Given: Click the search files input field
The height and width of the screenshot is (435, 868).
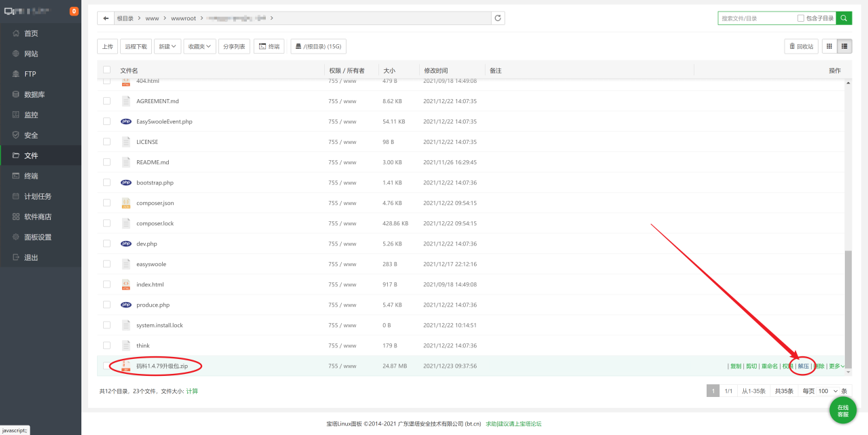Looking at the screenshot, I should coord(756,18).
